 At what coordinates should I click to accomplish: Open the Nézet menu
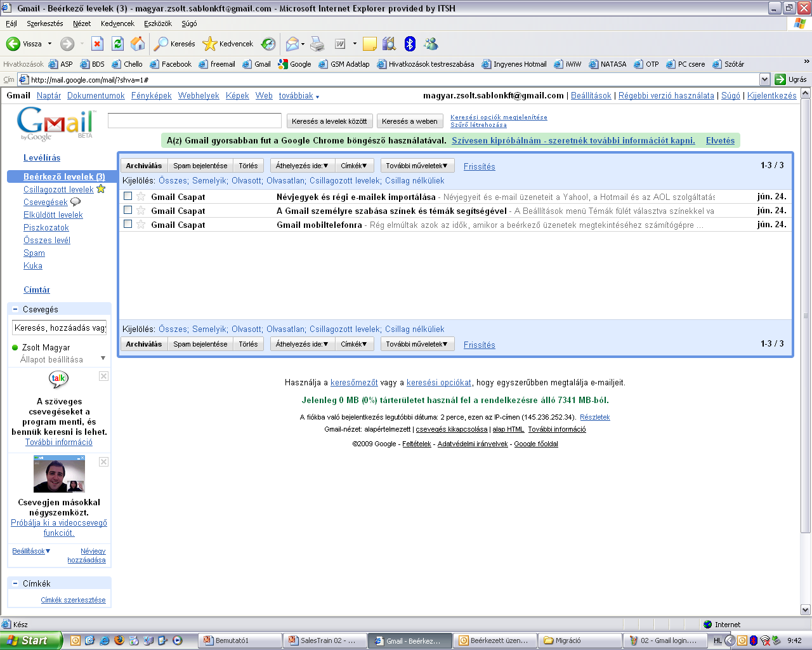tap(82, 23)
